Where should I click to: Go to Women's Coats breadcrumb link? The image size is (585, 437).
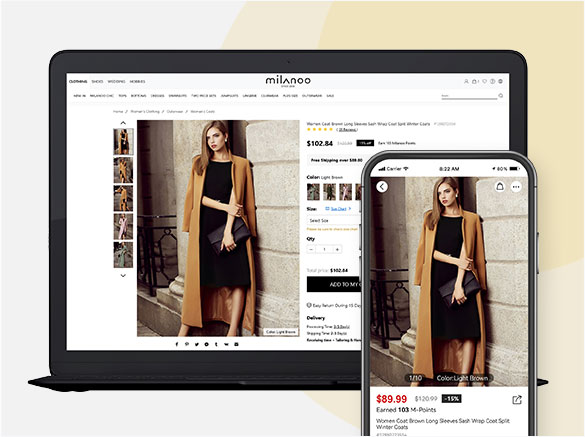(203, 112)
